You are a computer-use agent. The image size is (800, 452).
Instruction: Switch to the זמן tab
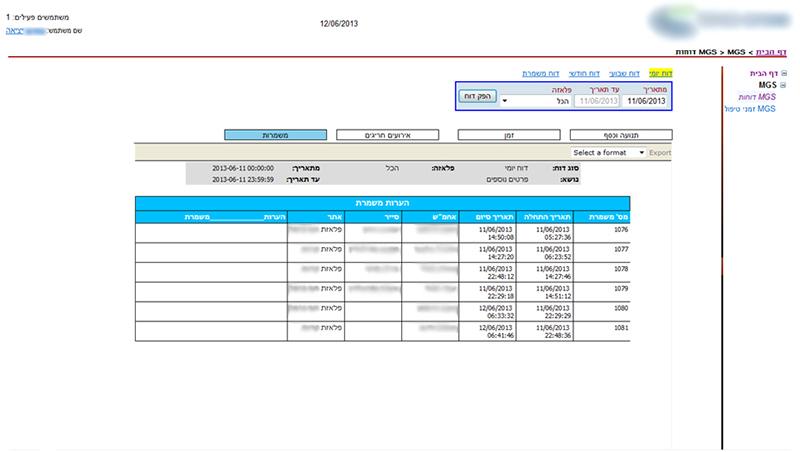(509, 135)
